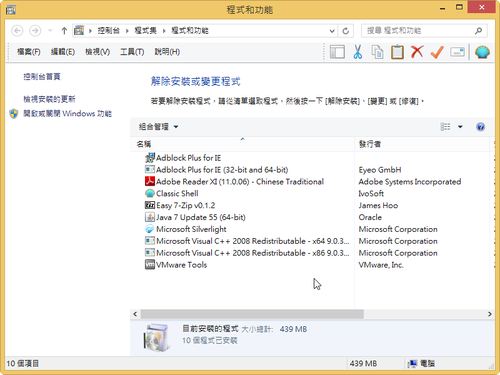Viewport: 500px width, 375px height.
Task: Click 控制台 breadcrumb segment
Action: click(x=109, y=31)
